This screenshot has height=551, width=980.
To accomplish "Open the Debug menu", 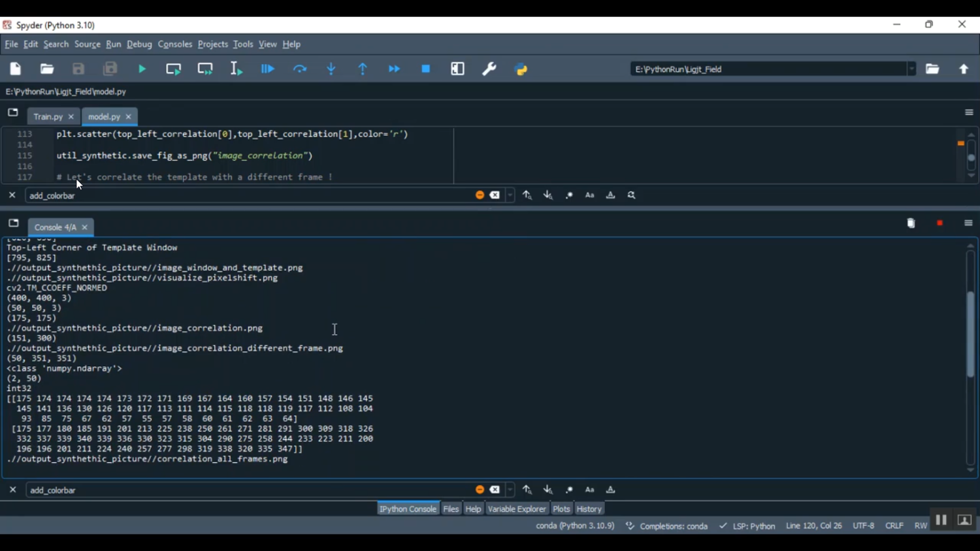I will pyautogui.click(x=139, y=44).
